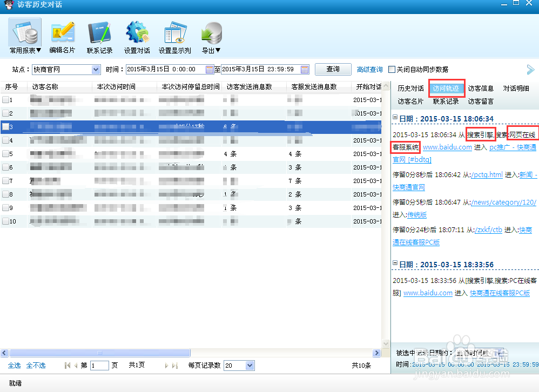This screenshot has height=392, width=539.
Task: Click the app logo in title bar
Action: [x=9, y=5]
